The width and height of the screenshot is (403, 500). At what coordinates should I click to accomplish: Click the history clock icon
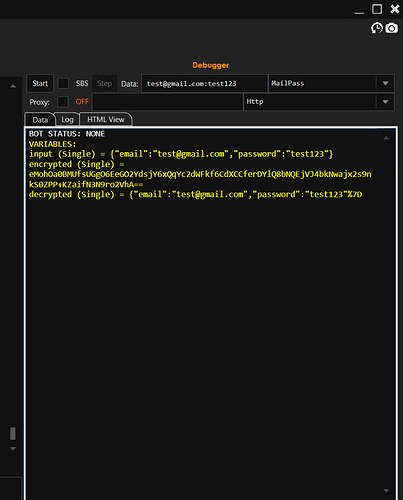[x=377, y=28]
